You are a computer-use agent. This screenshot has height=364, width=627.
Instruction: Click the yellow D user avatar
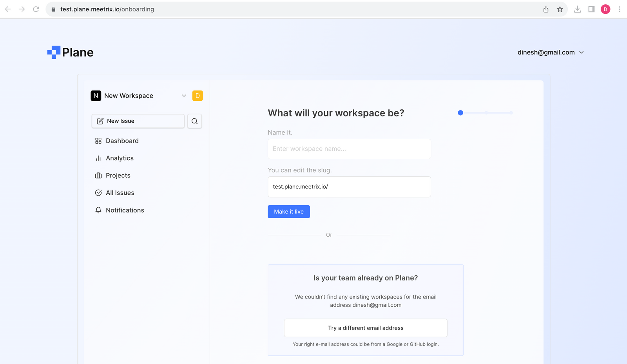point(198,96)
